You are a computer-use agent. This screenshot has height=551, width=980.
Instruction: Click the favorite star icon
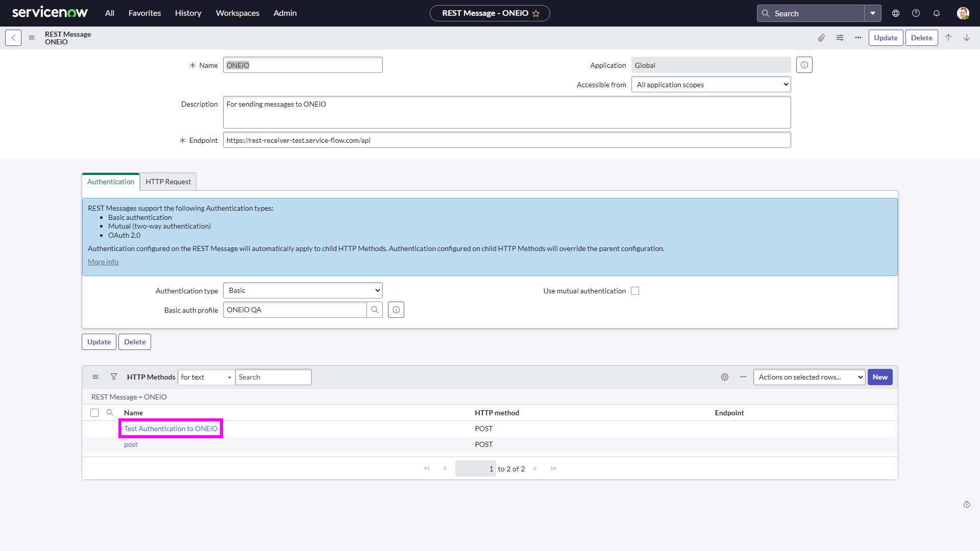coord(536,13)
